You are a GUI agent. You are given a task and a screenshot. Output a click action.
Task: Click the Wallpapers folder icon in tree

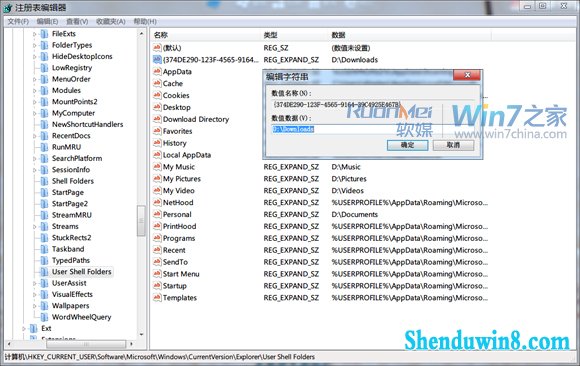44,306
